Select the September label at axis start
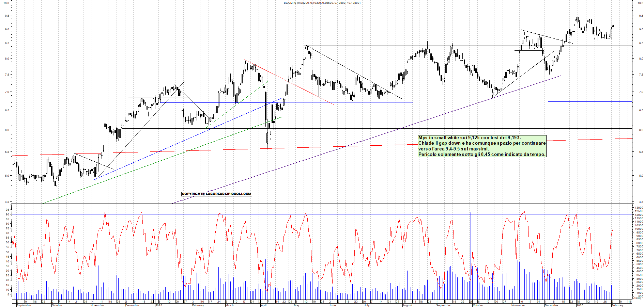 (x=24, y=305)
